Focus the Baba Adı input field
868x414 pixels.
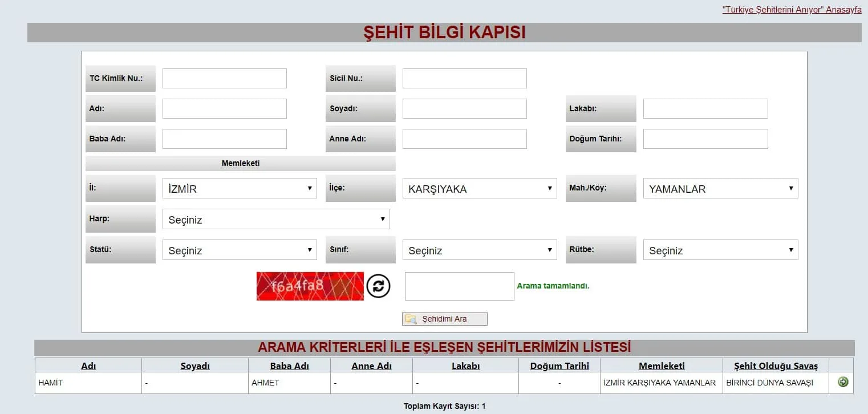(225, 139)
